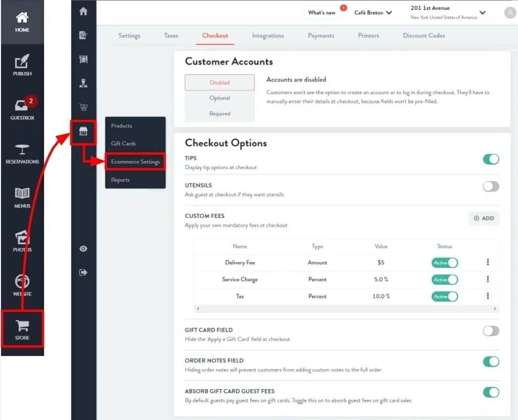Click the Value column header
This screenshot has width=518, height=420.
[x=381, y=246]
